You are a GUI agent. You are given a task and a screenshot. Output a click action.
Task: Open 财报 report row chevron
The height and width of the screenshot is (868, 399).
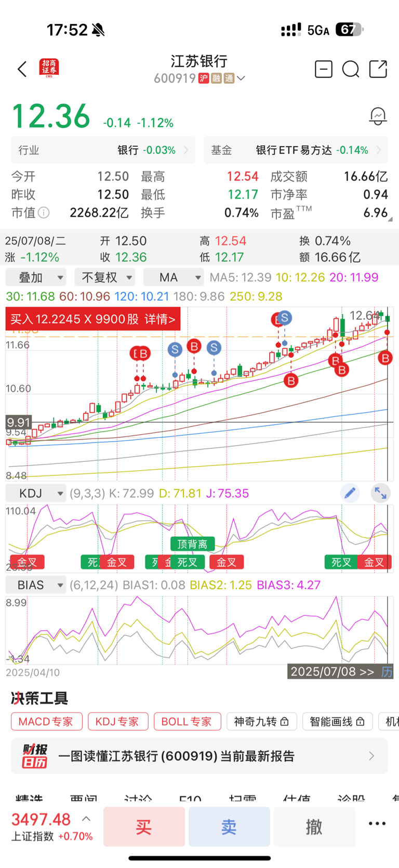pos(371,756)
